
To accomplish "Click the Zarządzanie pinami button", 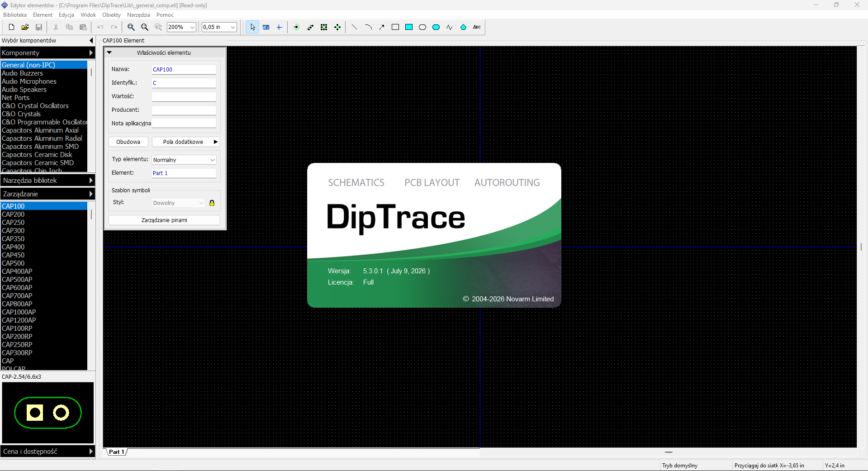I will click(164, 220).
